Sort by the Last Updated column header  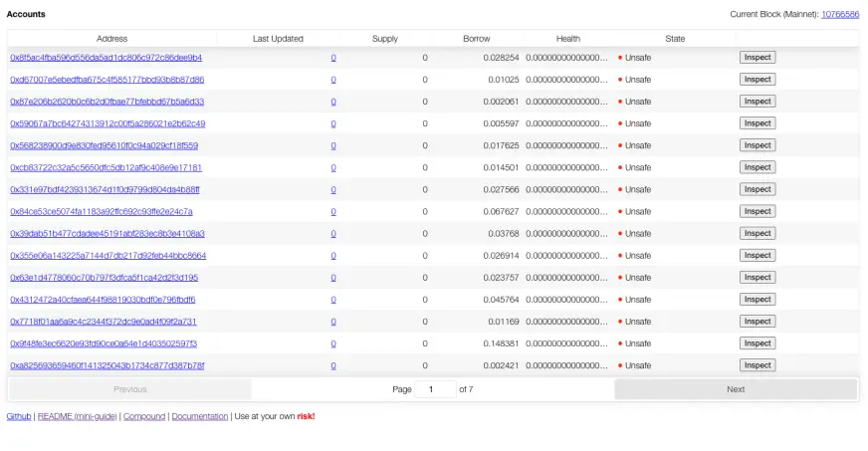(278, 39)
